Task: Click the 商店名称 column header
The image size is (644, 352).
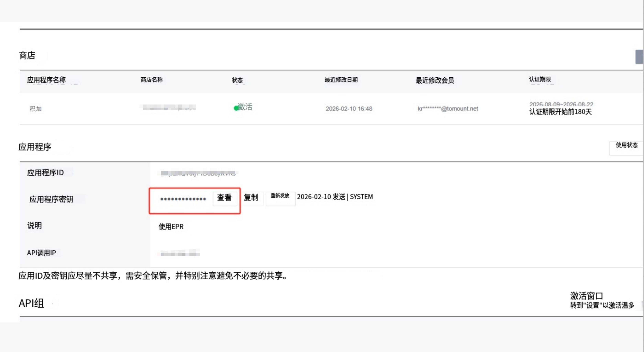Action: [151, 80]
